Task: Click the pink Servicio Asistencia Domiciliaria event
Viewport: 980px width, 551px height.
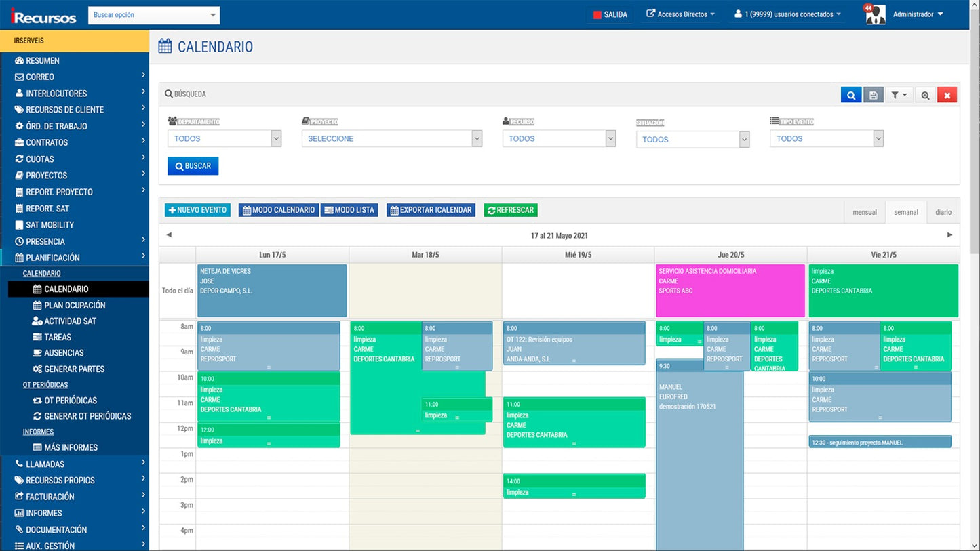Action: pos(730,291)
